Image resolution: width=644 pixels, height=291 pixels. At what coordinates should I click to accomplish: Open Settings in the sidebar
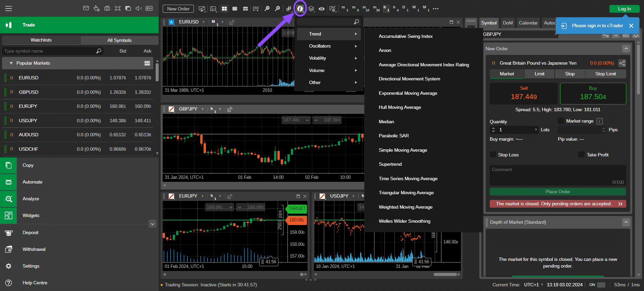click(79, 266)
